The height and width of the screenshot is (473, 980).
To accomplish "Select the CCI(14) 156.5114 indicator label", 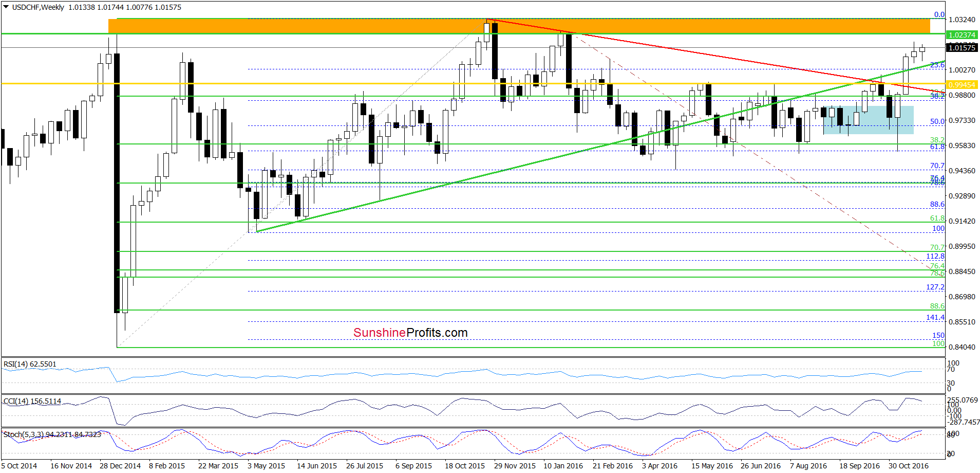I will click(x=32, y=401).
